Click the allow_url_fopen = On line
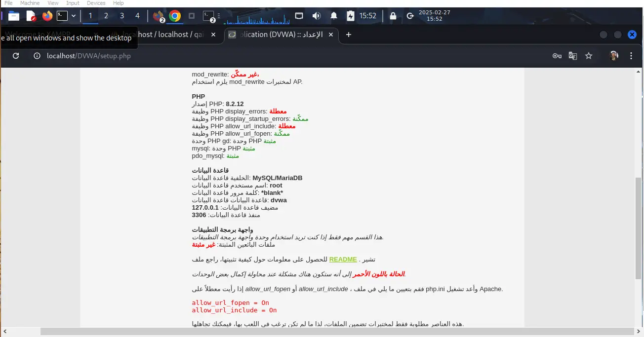Screen dimensions: 644x337 pos(231,302)
